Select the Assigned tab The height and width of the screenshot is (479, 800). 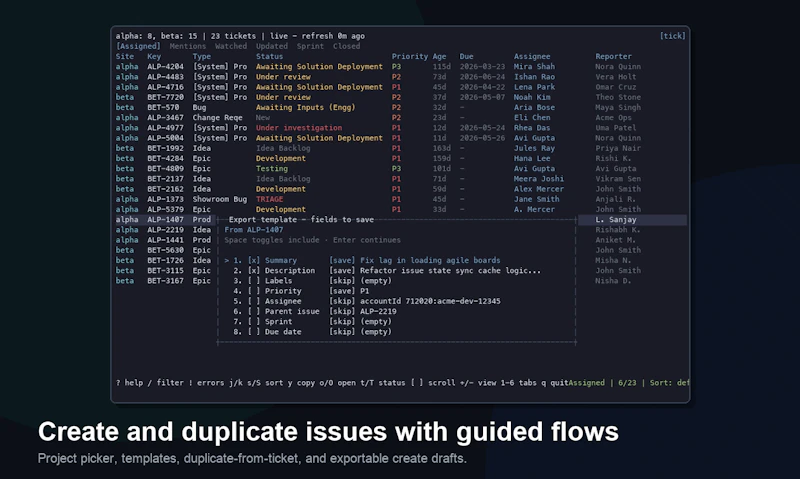138,46
